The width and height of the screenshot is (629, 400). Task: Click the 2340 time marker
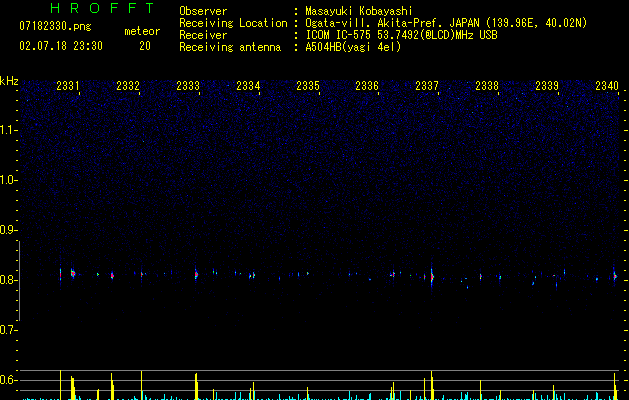point(607,86)
